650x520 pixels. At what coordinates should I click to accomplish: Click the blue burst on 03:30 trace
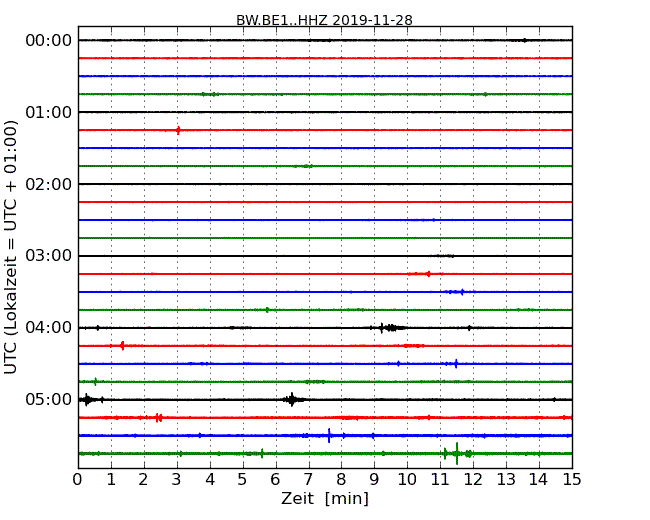pyautogui.click(x=455, y=292)
